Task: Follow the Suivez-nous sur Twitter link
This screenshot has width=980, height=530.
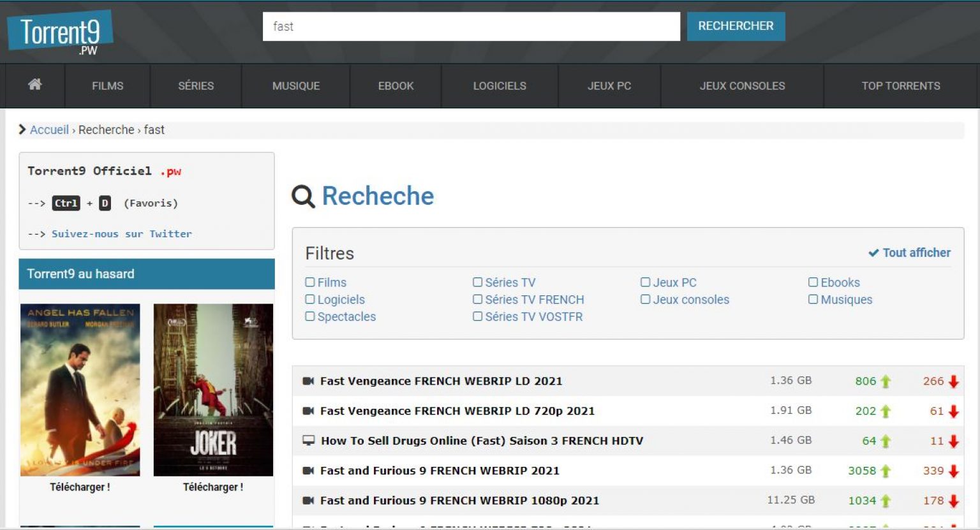Action: [x=121, y=234]
